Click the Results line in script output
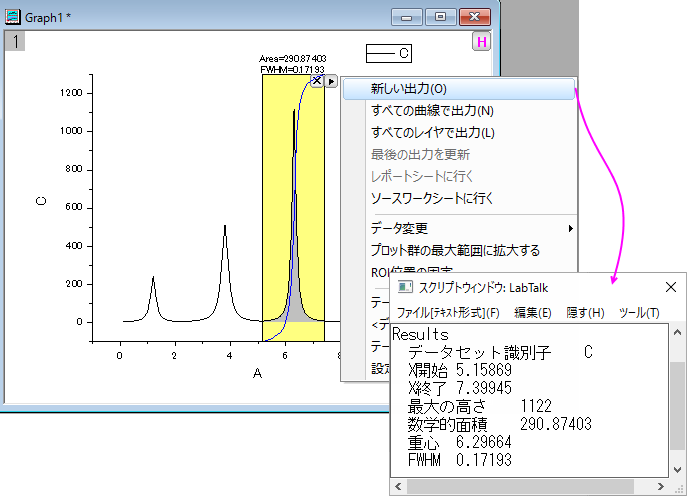This screenshot has width=687, height=496. (x=420, y=334)
